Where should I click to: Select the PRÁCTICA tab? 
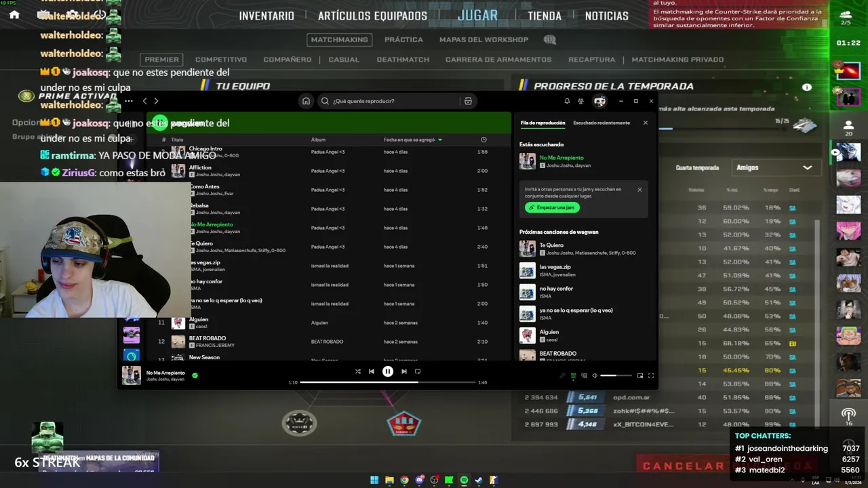point(403,39)
